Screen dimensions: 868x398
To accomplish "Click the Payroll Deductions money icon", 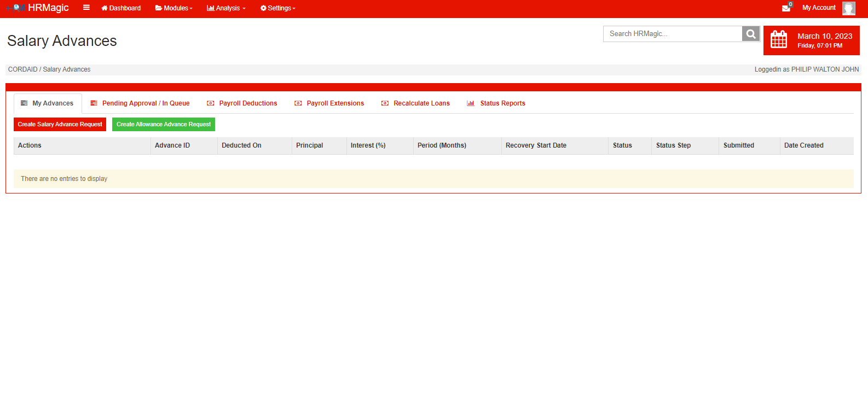I will pos(210,103).
